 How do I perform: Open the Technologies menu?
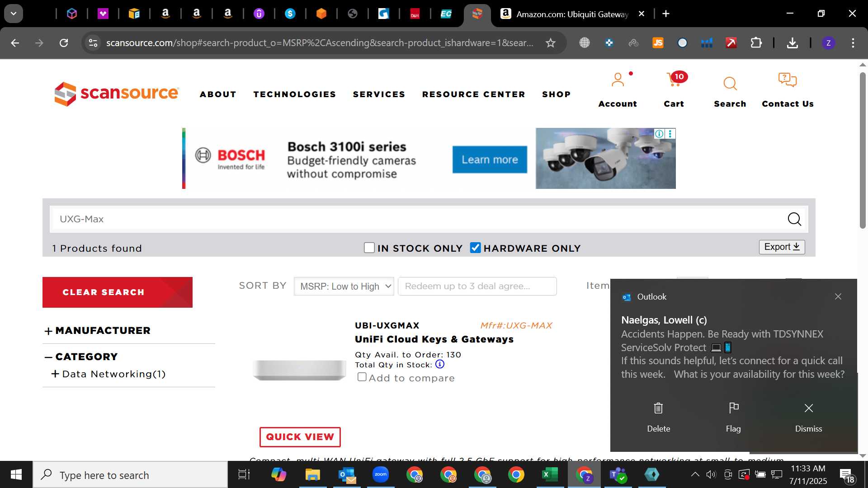[294, 94]
